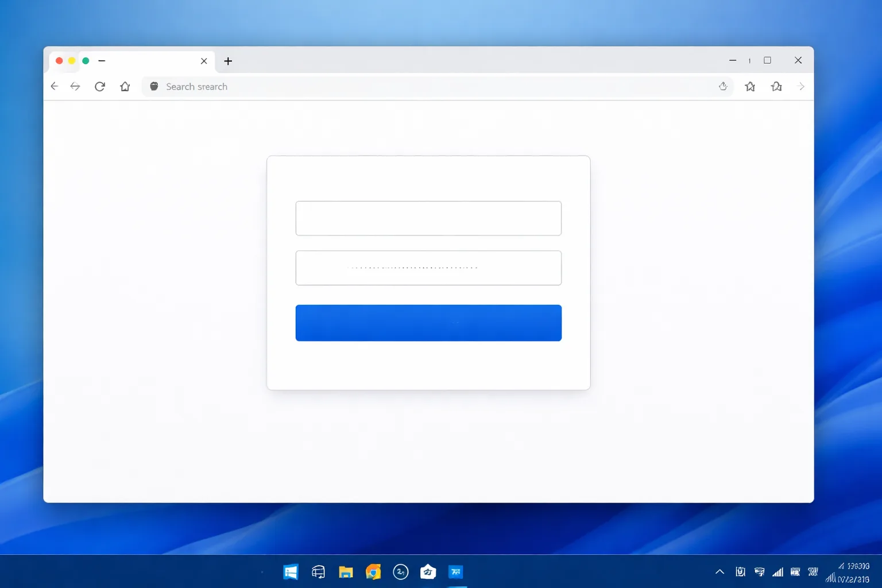Click the empty username field in login form

click(428, 218)
